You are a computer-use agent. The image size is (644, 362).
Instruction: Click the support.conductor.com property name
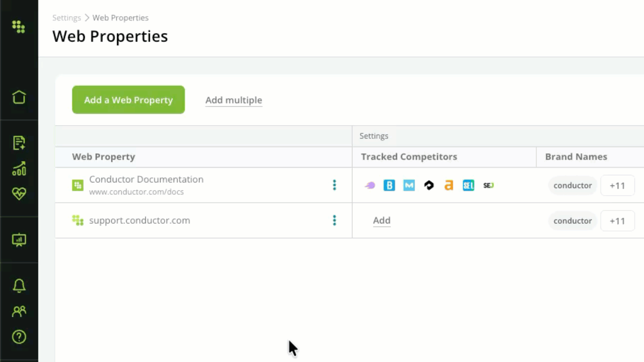[140, 220]
